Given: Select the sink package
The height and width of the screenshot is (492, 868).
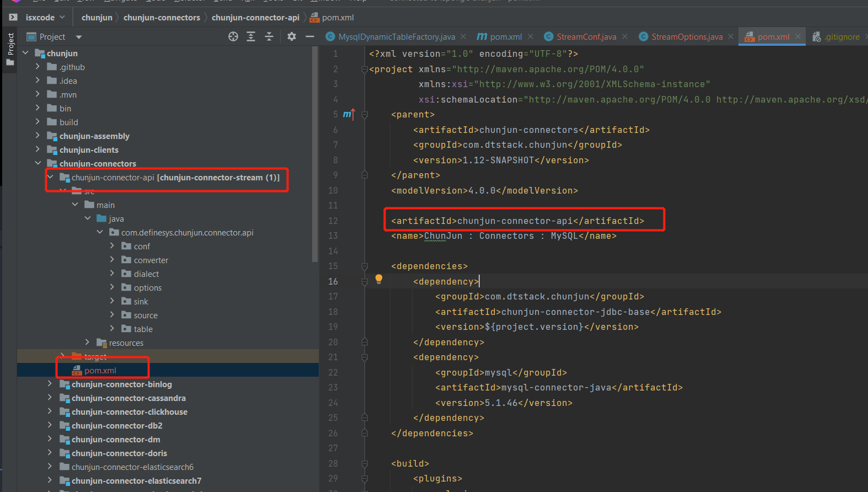Looking at the screenshot, I should click(141, 302).
